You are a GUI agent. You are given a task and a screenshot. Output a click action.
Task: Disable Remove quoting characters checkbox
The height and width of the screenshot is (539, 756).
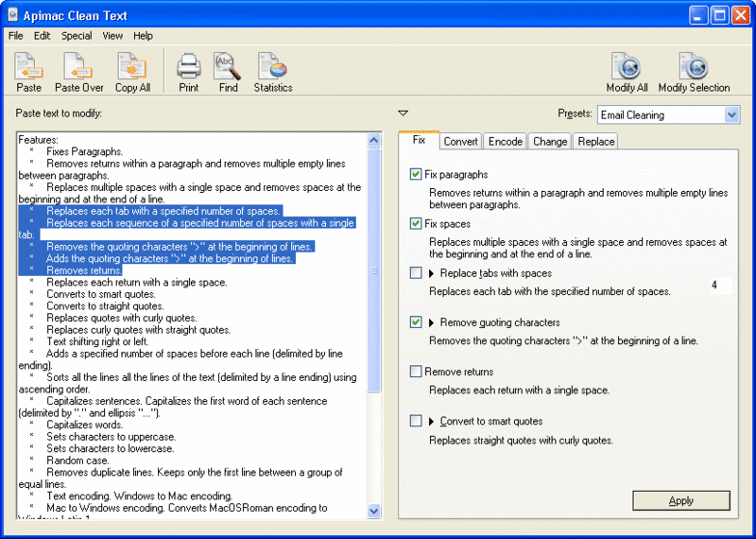pos(416,322)
